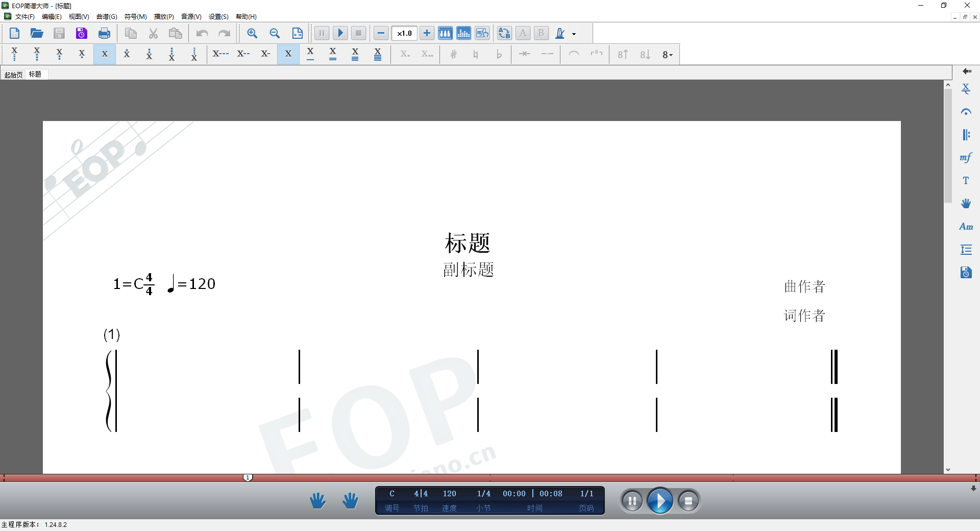Select the hand pan tool in the sidebar
Viewport: 980px width, 531px height.
coord(966,203)
